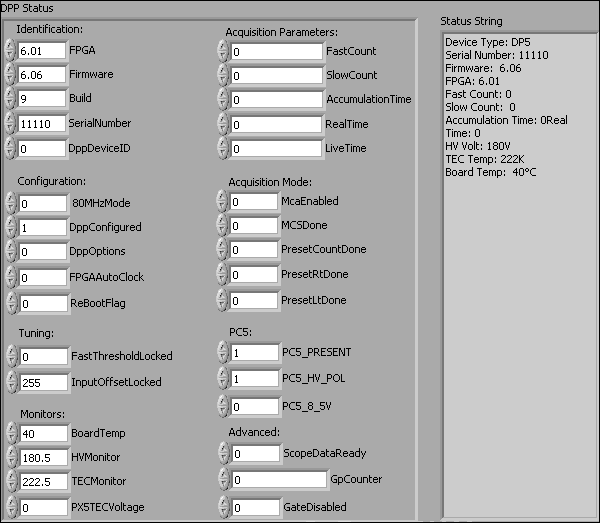This screenshot has width=600, height=523.
Task: Click the stepper beside the Firmware field
Action: click(10, 74)
